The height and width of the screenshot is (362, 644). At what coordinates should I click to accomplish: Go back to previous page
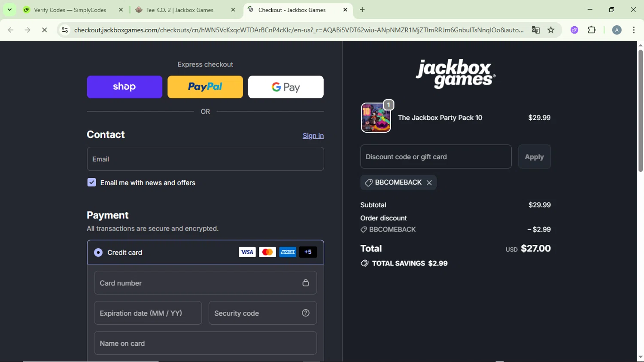[x=11, y=30]
